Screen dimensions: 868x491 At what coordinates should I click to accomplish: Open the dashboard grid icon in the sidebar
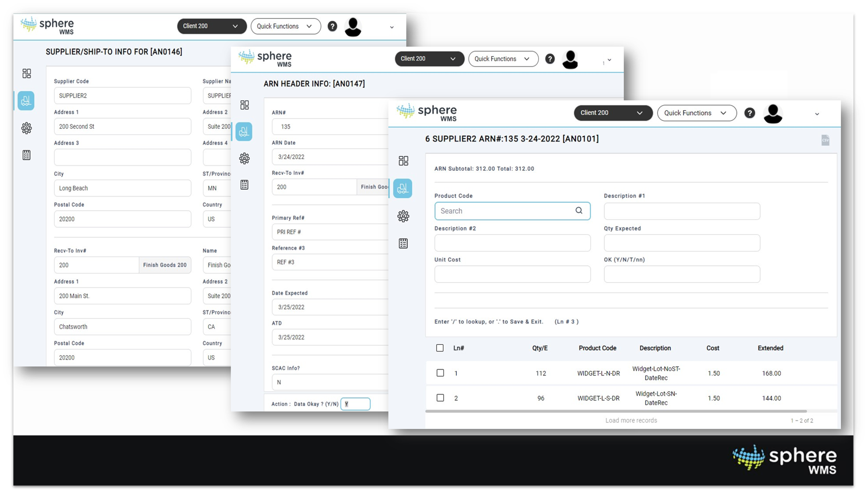click(x=403, y=161)
